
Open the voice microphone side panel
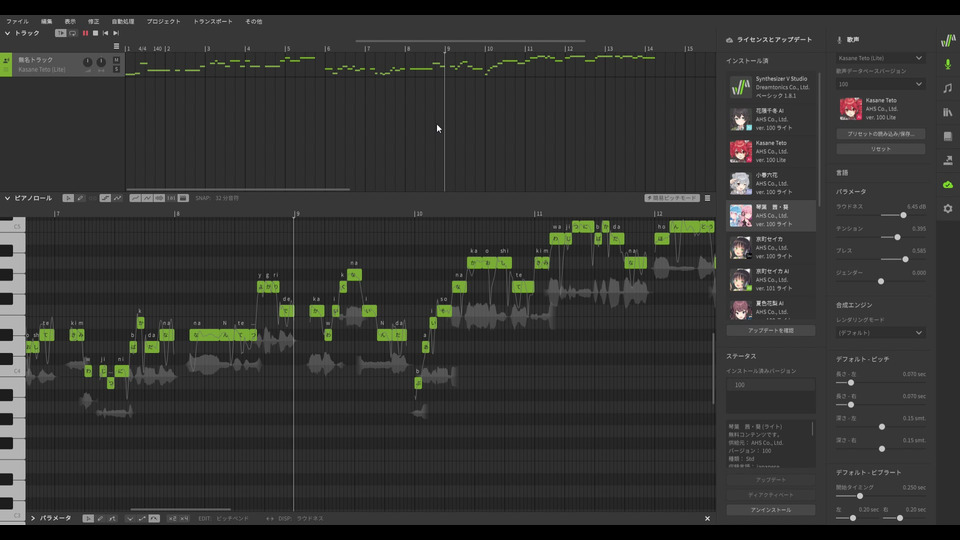coord(948,64)
